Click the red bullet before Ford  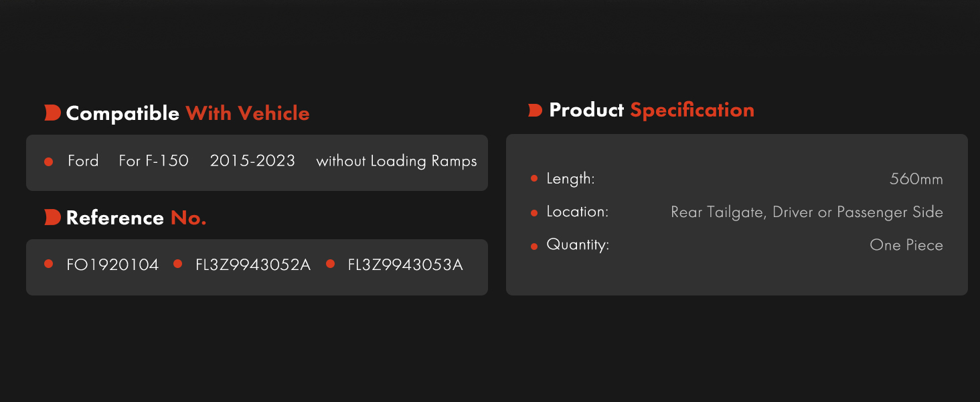[x=48, y=161]
